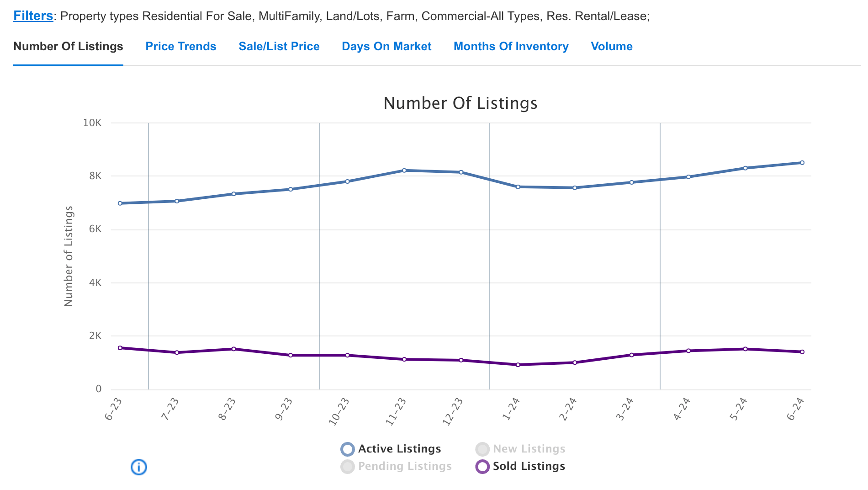
Task: Switch to the Volume tab
Action: (x=612, y=47)
